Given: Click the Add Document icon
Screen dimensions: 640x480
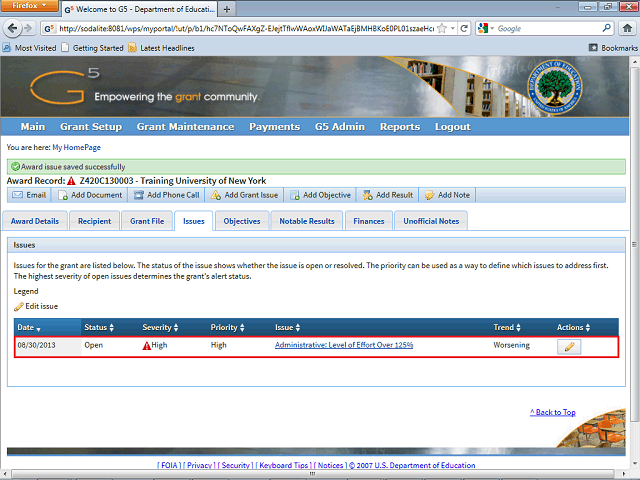Looking at the screenshot, I should (x=62, y=195).
